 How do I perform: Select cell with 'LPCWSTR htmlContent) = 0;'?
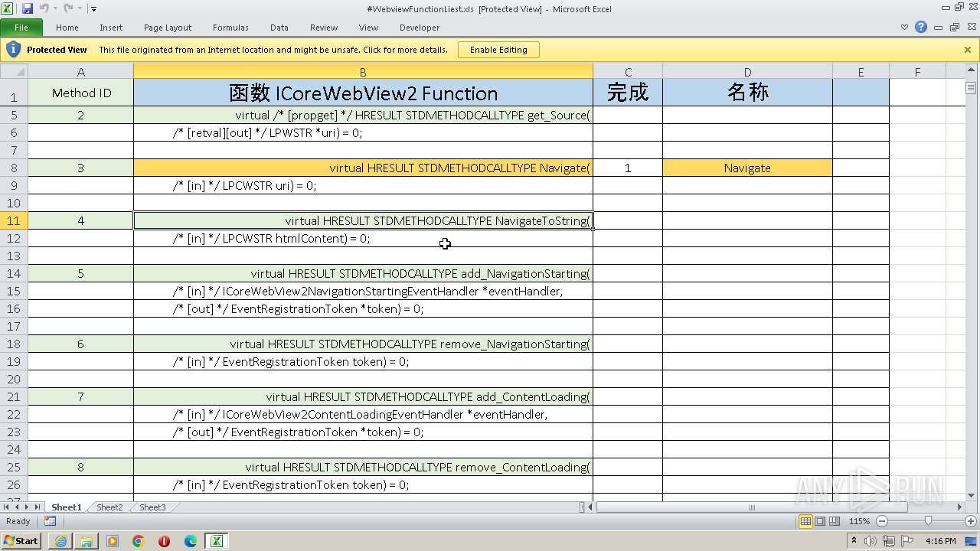363,238
